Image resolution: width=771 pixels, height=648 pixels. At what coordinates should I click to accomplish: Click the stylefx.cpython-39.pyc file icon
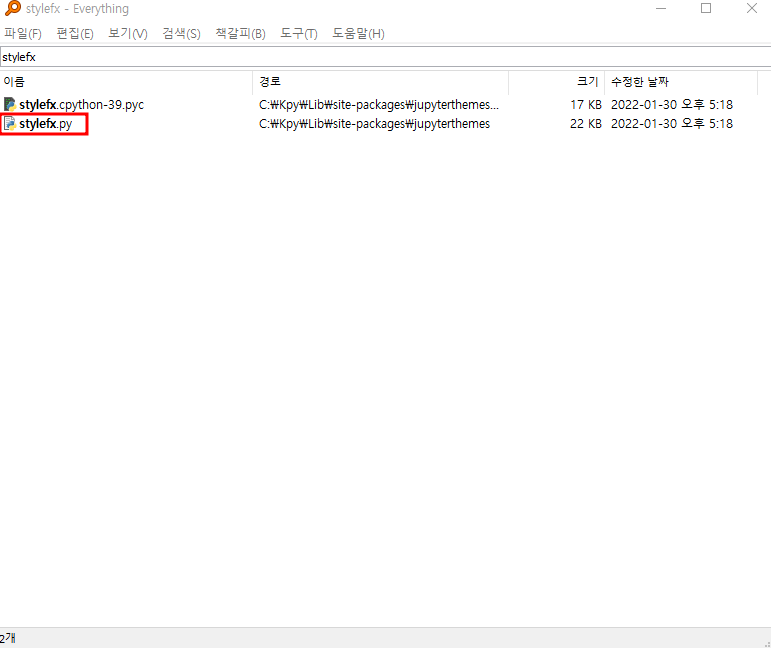10,104
